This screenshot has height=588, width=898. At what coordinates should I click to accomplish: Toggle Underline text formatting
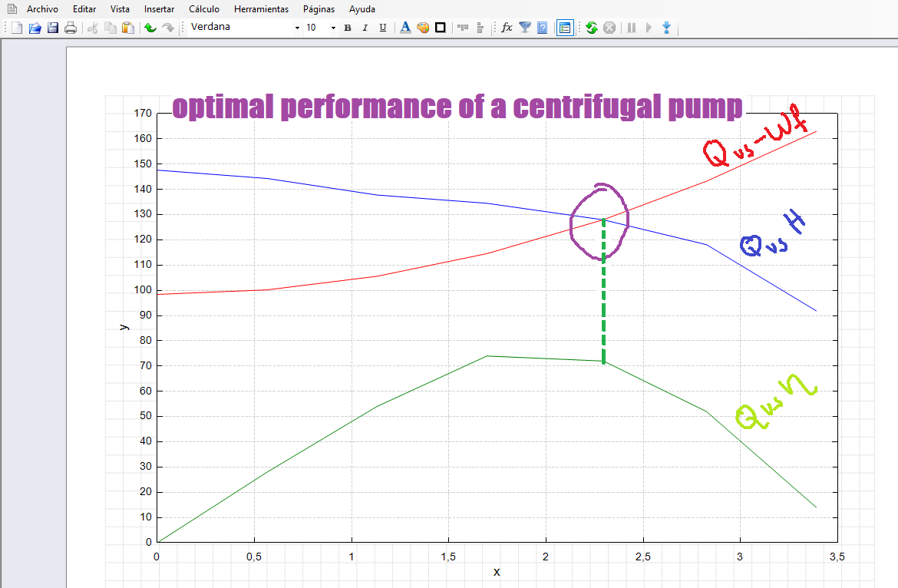pos(383,28)
